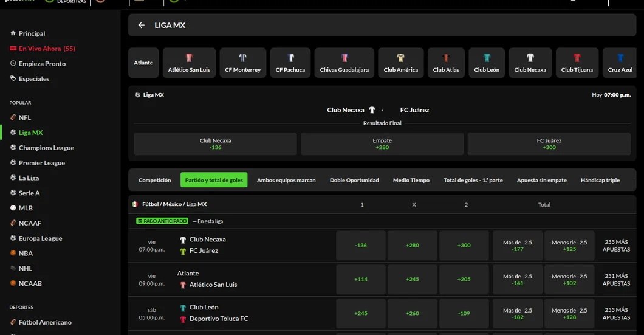Select Menos de 2.5 +102 in Atlante row
Image resolution: width=644 pixels, height=335 pixels.
click(569, 280)
